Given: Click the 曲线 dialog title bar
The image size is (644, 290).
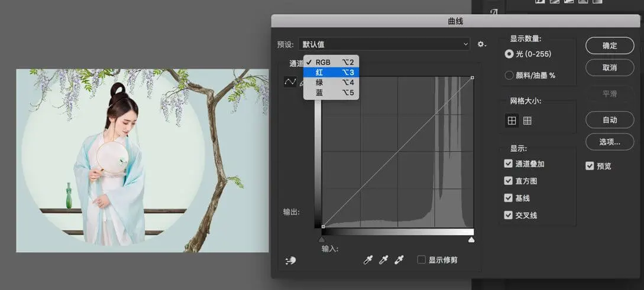Looking at the screenshot, I should (455, 21).
